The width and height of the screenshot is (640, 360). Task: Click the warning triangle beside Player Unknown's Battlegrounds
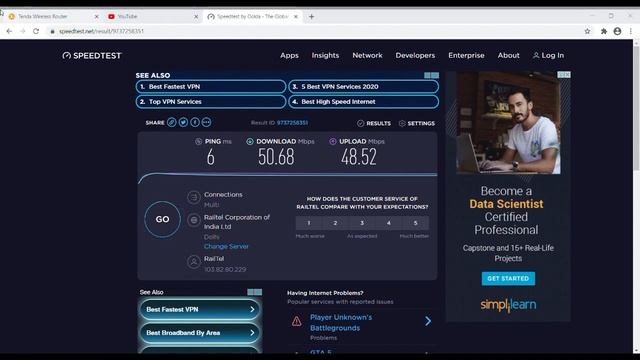point(297,321)
